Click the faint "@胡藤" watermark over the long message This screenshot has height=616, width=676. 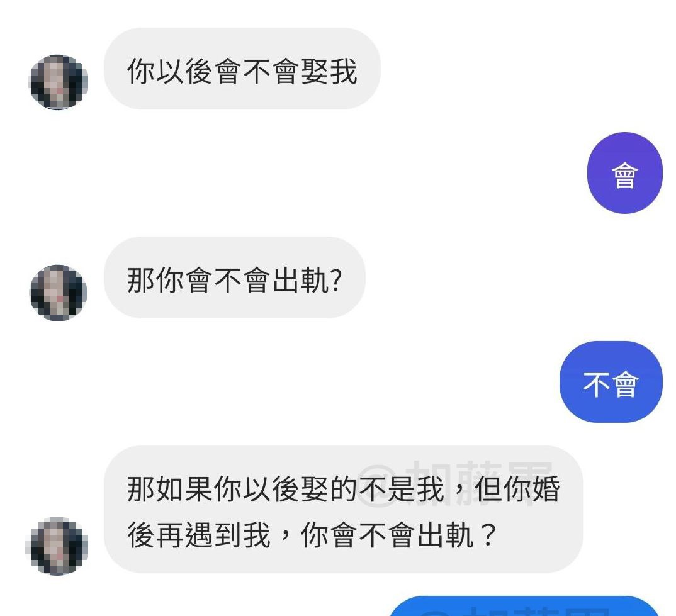[x=455, y=482]
